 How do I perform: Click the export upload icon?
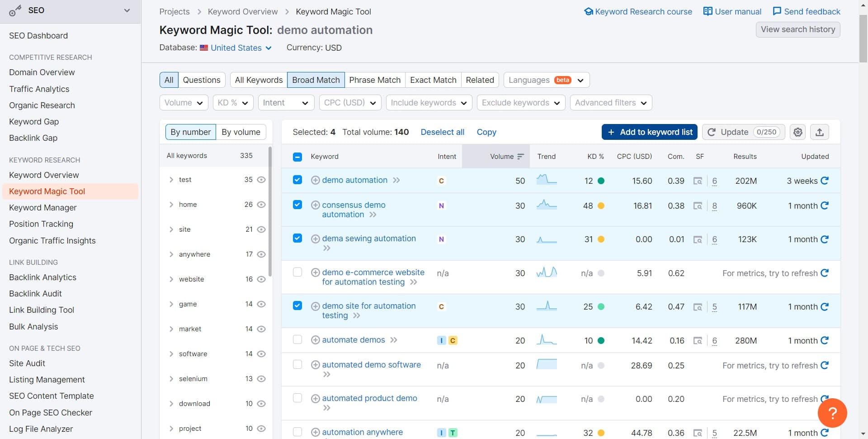pyautogui.click(x=819, y=132)
